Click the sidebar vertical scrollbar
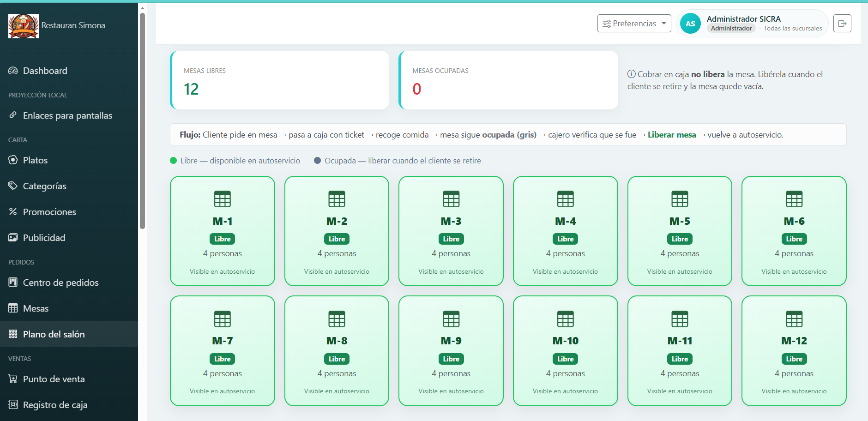This screenshot has width=868, height=421. click(142, 120)
